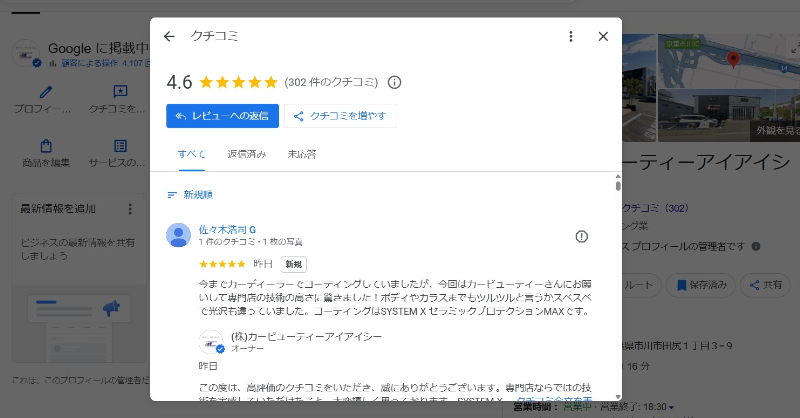Select the すべて tab
This screenshot has width=800, height=418.
pos(191,154)
